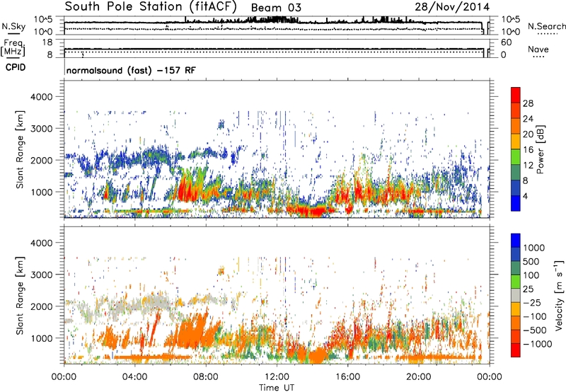The width and height of the screenshot is (566, 392).
Task: Click the '28' power colorbar value
Action: pos(528,103)
